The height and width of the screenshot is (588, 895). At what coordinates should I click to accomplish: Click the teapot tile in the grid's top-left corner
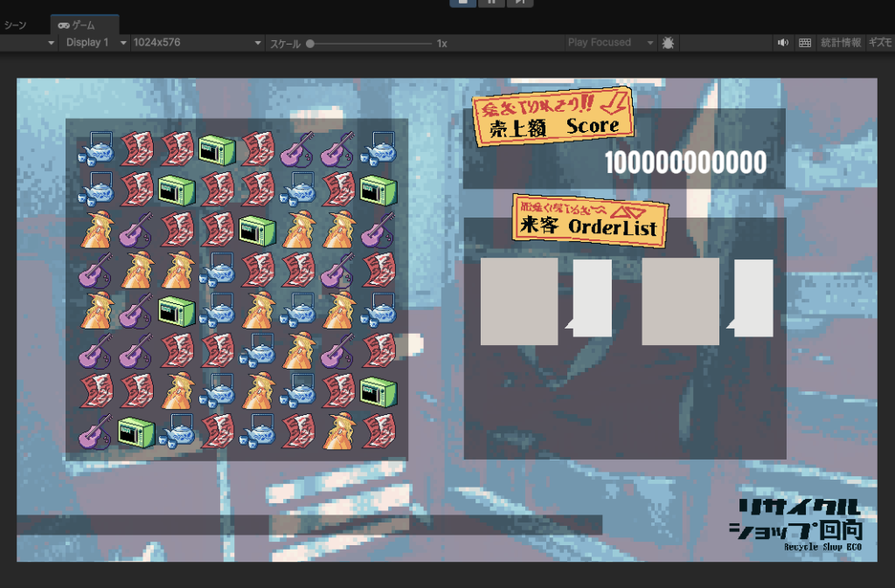[96, 149]
